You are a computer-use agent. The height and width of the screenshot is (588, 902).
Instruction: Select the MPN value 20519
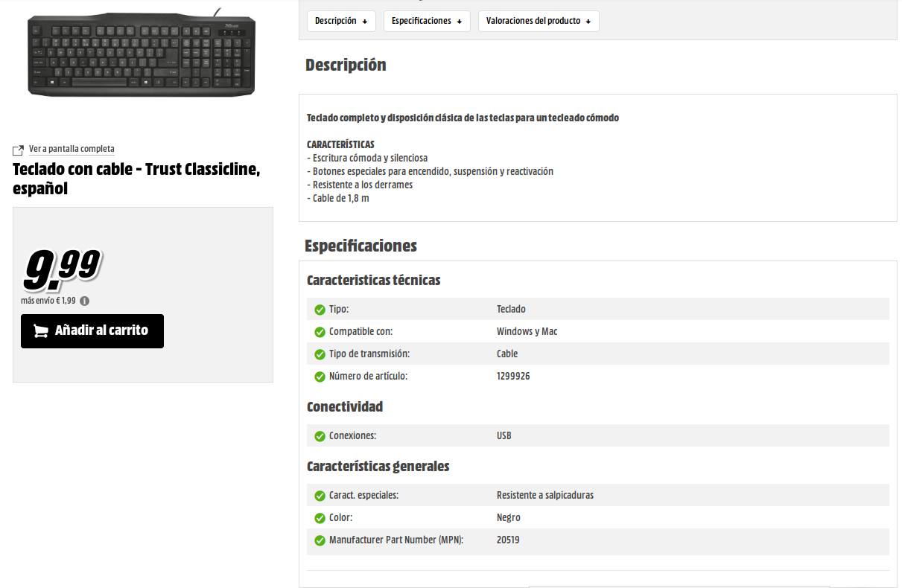click(508, 540)
